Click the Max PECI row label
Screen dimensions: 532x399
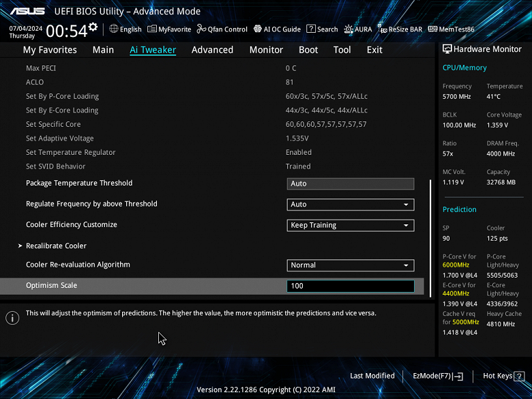click(41, 68)
